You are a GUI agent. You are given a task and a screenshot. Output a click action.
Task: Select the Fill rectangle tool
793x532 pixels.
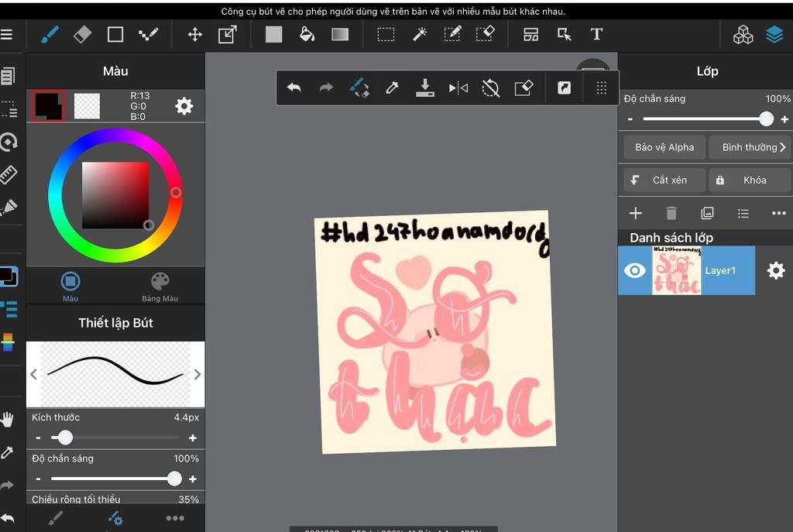pyautogui.click(x=273, y=34)
